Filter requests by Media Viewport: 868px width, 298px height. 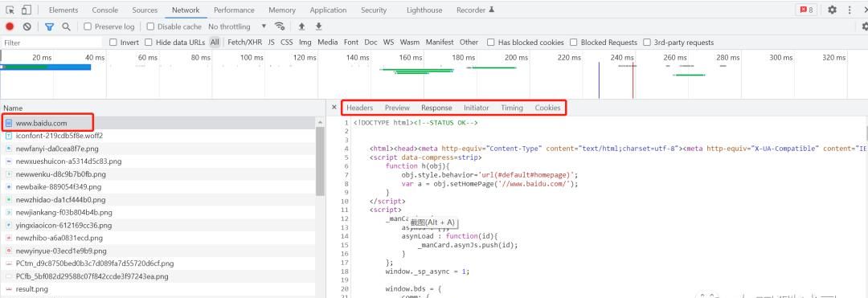[328, 43]
